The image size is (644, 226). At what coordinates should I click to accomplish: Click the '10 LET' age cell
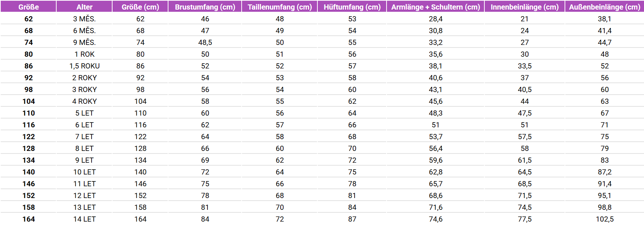tap(84, 172)
